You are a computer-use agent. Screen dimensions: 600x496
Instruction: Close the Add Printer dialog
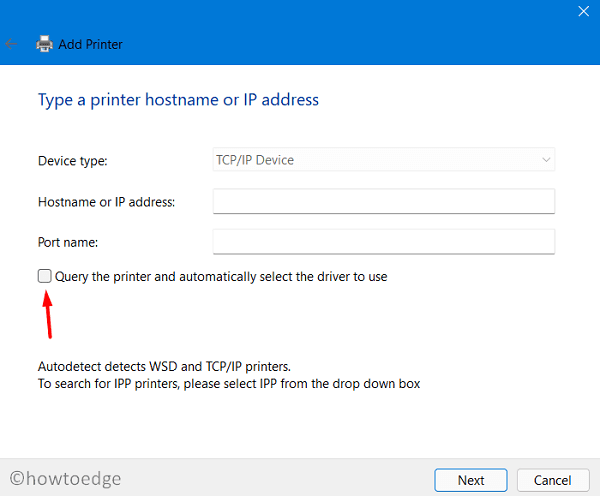(583, 11)
